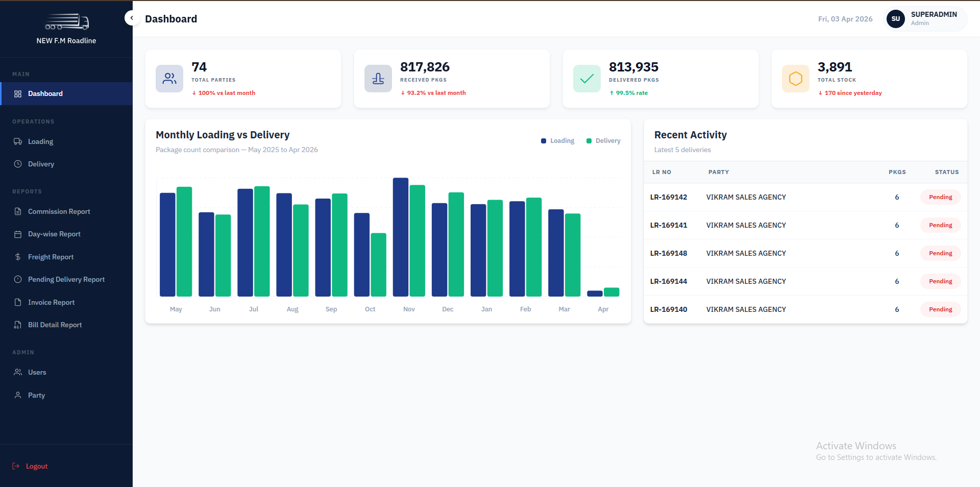Click the blue November loading bar
Viewport: 980px width, 487px height.
(x=401, y=237)
